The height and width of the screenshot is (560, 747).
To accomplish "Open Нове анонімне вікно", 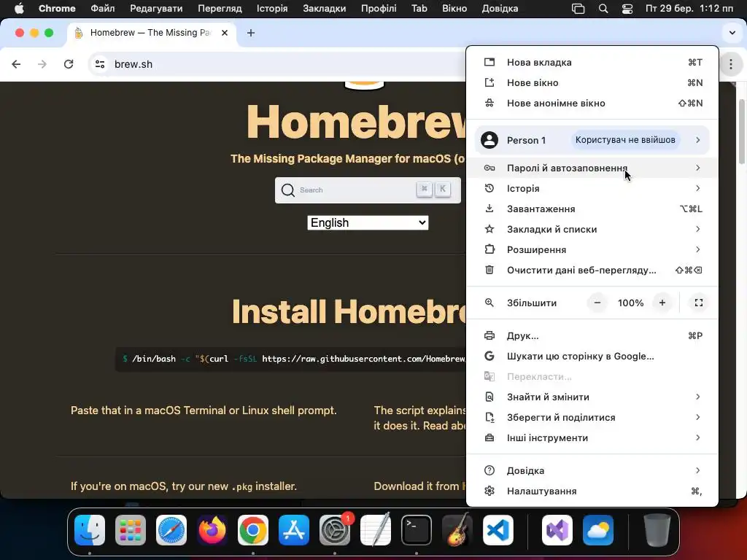I will tap(592, 104).
